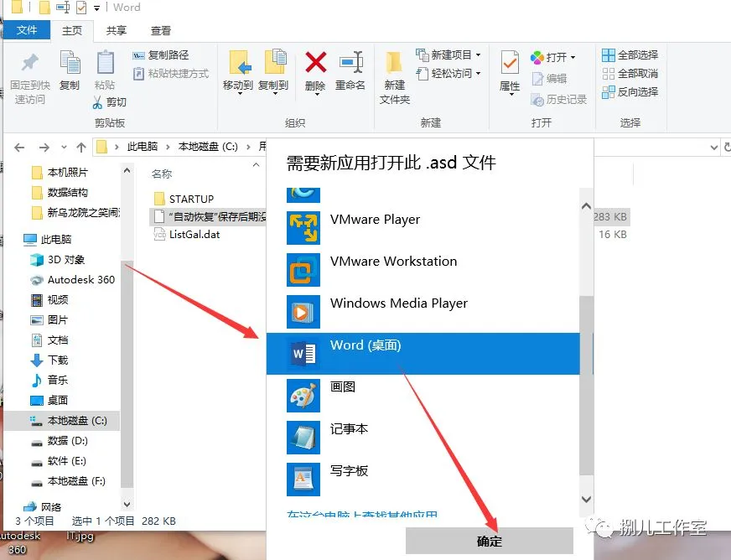Open 数据 (D:) drive
This screenshot has width=731, height=560.
coord(60,441)
